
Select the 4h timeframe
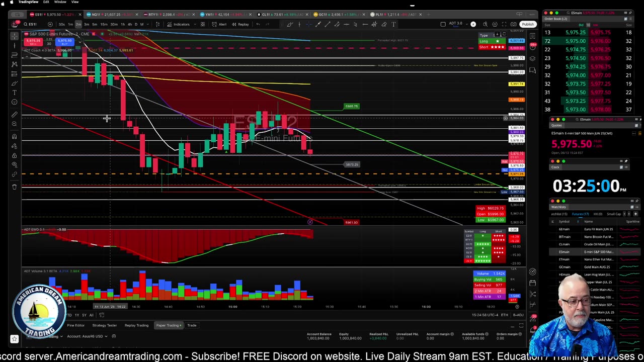(130, 24)
